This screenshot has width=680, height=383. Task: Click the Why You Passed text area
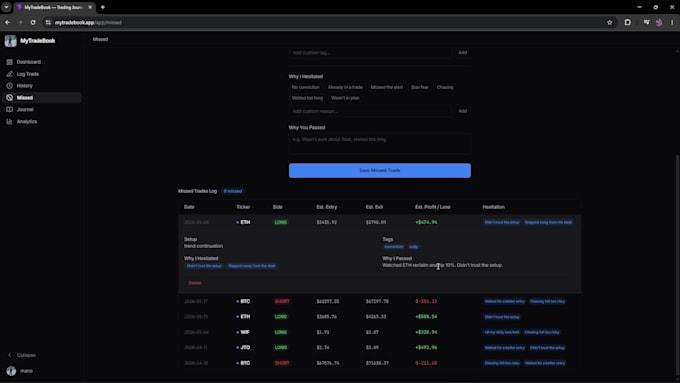[379, 144]
